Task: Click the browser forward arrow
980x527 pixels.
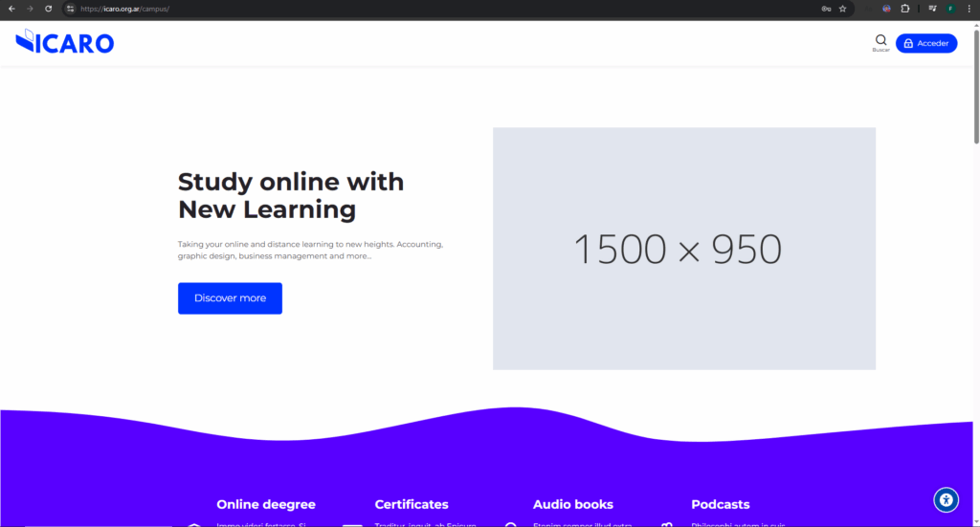Action: pyautogui.click(x=30, y=9)
